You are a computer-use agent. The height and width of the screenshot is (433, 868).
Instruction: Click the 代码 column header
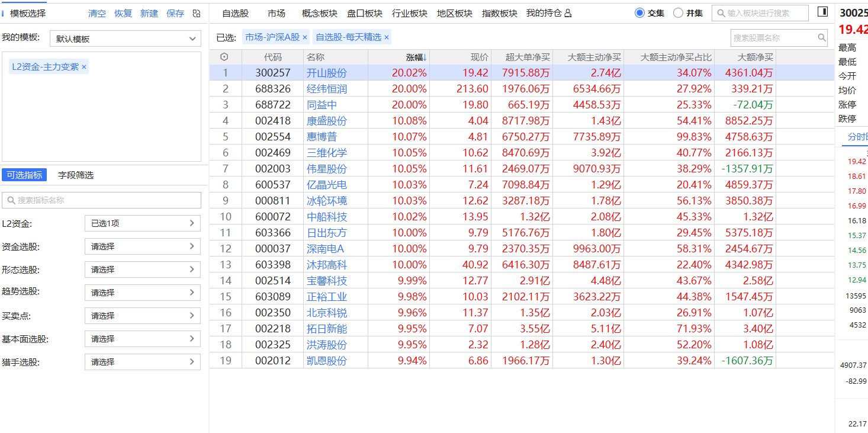tap(273, 57)
